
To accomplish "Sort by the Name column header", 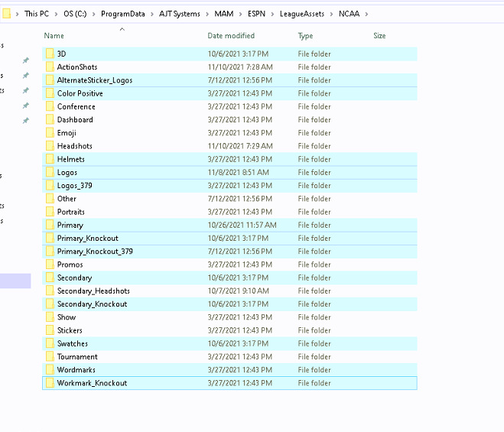I will [x=54, y=36].
